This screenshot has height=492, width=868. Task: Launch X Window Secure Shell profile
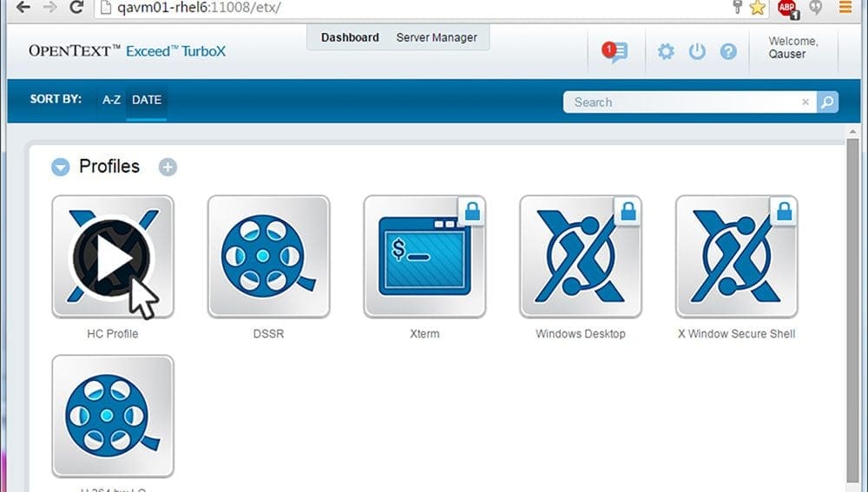point(737,256)
